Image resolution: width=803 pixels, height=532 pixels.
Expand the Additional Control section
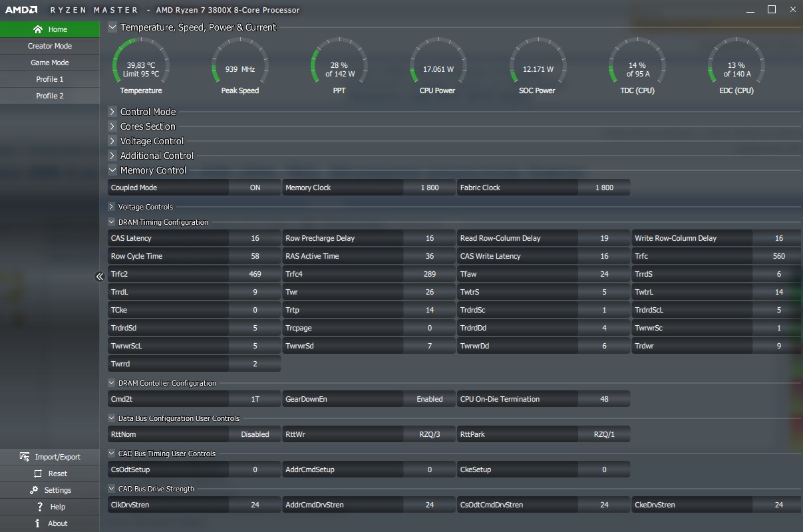(x=112, y=156)
